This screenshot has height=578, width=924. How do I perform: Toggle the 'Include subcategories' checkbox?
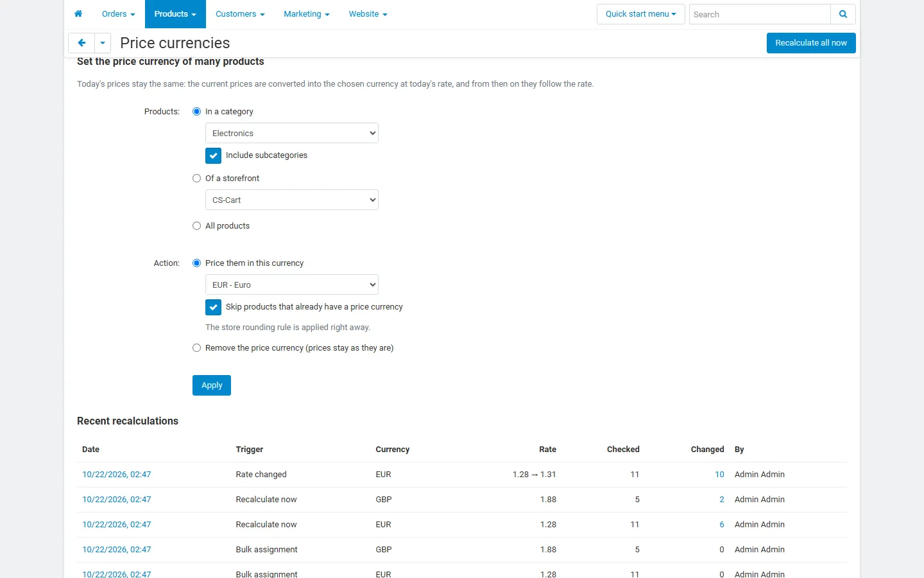tap(214, 155)
